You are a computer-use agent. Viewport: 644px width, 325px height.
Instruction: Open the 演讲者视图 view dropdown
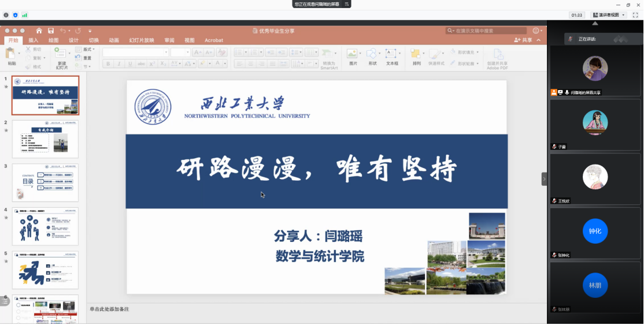608,15
